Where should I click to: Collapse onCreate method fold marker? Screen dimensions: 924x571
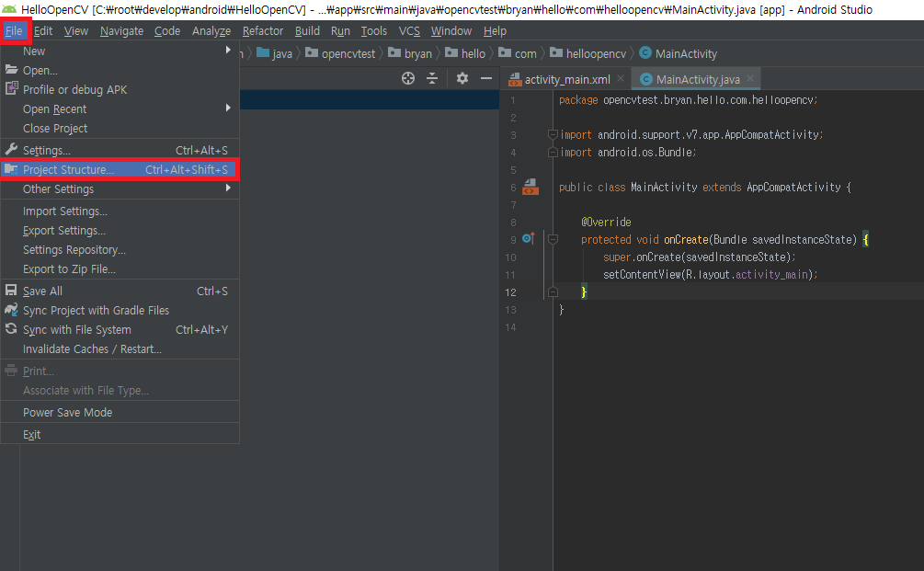click(x=553, y=240)
